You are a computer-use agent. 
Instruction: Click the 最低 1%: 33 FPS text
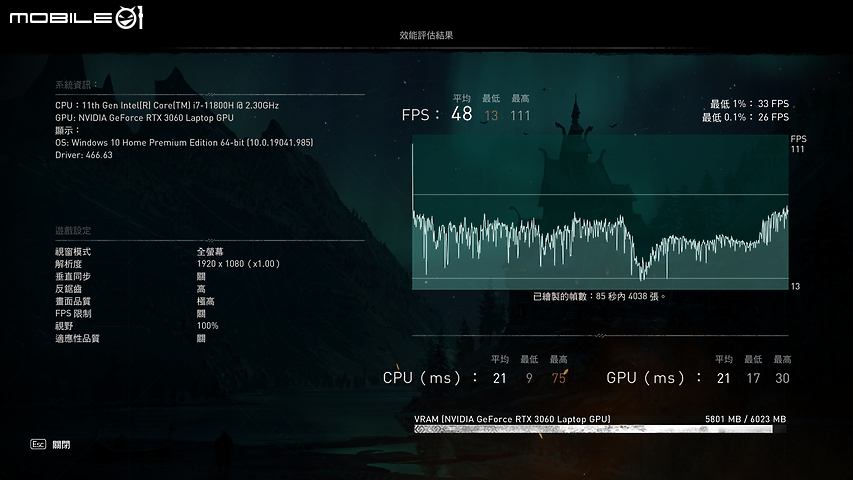(x=750, y=104)
